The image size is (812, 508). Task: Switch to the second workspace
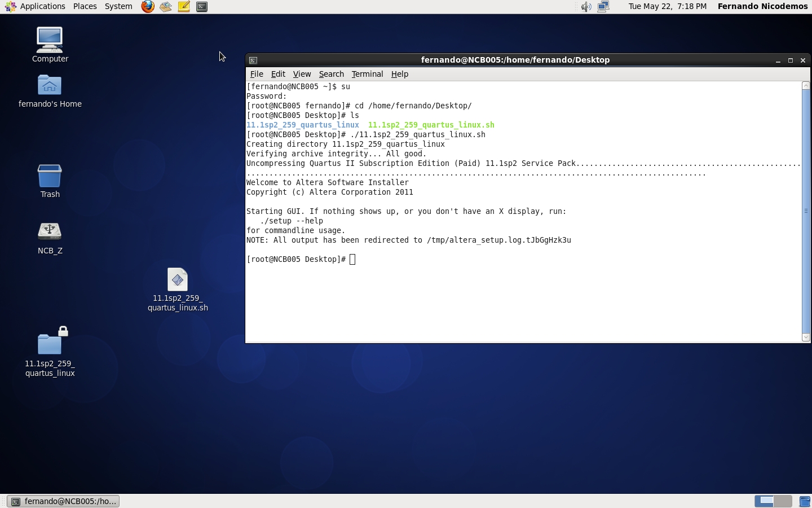[x=783, y=501]
